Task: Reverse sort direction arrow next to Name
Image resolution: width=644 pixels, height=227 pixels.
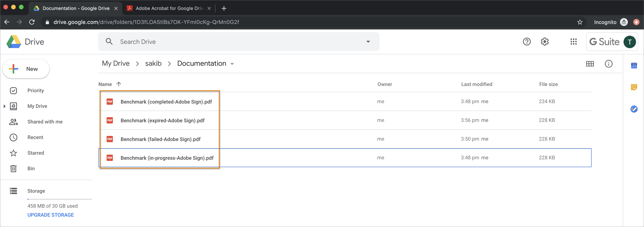Action: (119, 84)
